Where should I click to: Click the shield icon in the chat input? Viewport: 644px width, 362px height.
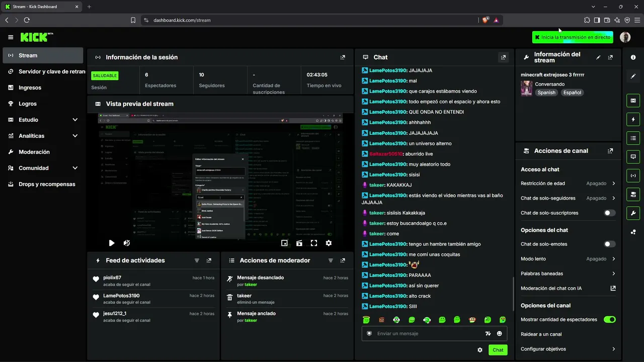pos(369,333)
